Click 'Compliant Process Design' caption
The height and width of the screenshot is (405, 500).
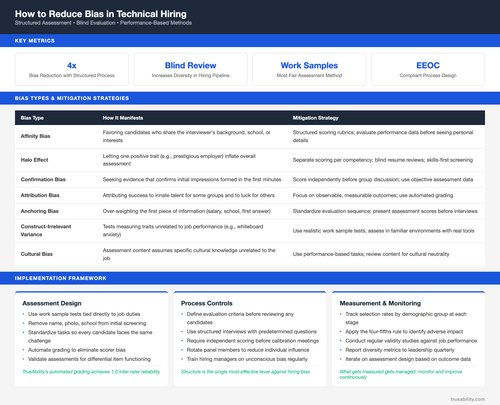428,75
